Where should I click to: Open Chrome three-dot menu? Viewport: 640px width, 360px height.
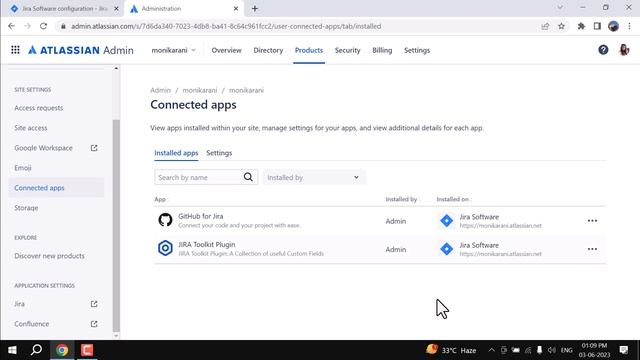(x=629, y=26)
